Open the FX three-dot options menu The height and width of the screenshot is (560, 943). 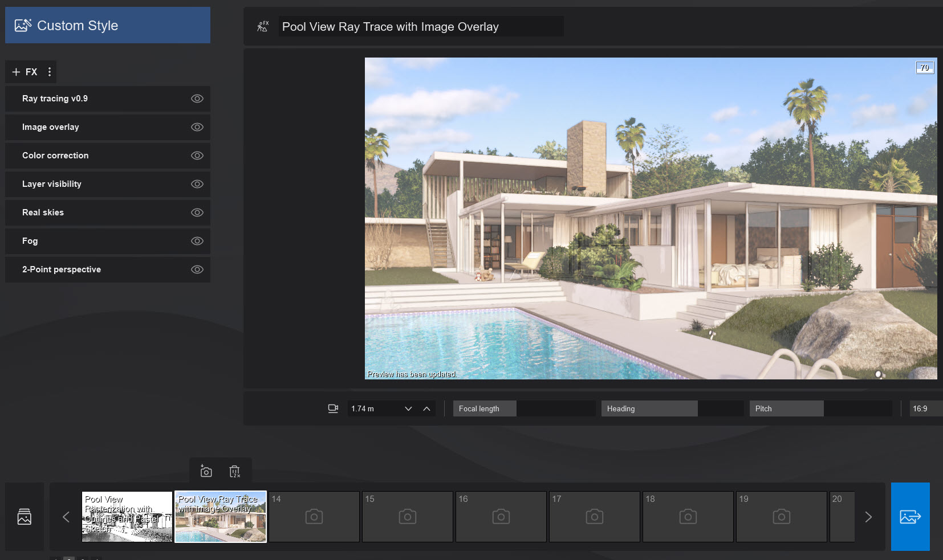[x=50, y=72]
